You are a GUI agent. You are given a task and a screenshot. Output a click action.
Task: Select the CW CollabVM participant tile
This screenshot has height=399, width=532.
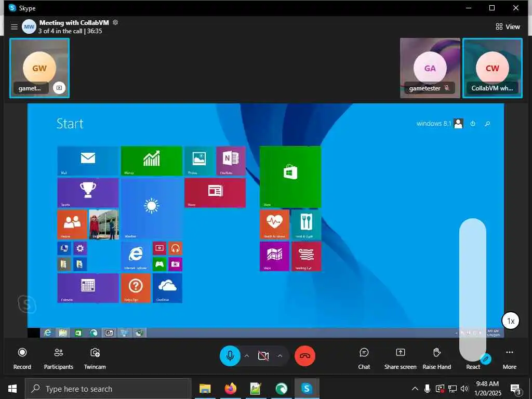pos(493,68)
